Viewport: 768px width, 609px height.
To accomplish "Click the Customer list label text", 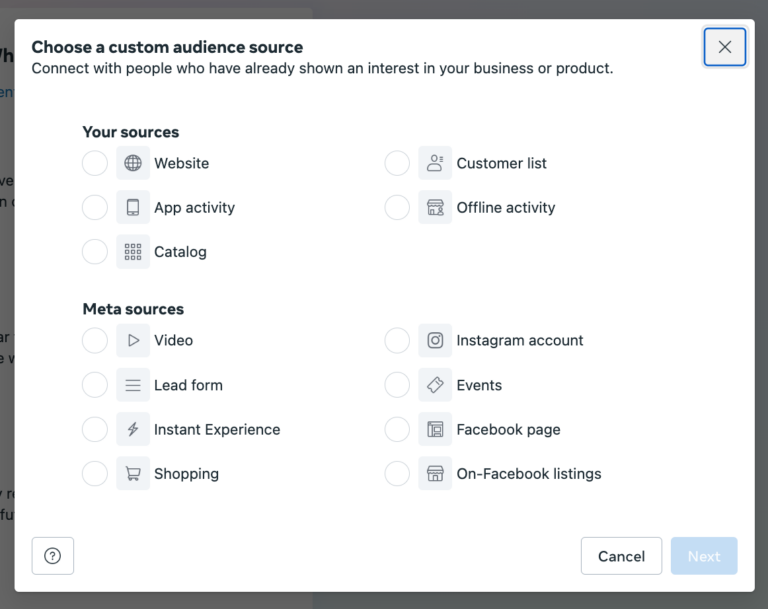I will click(502, 163).
